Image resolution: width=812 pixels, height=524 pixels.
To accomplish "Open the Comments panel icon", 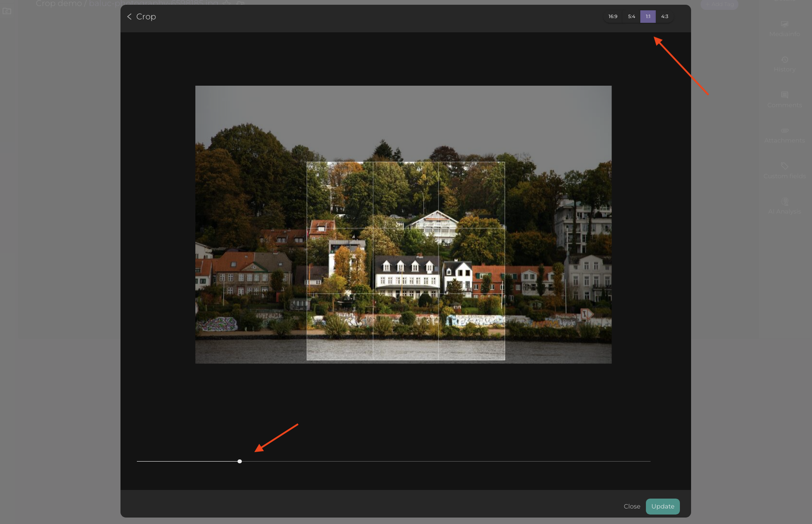I will pos(784,95).
